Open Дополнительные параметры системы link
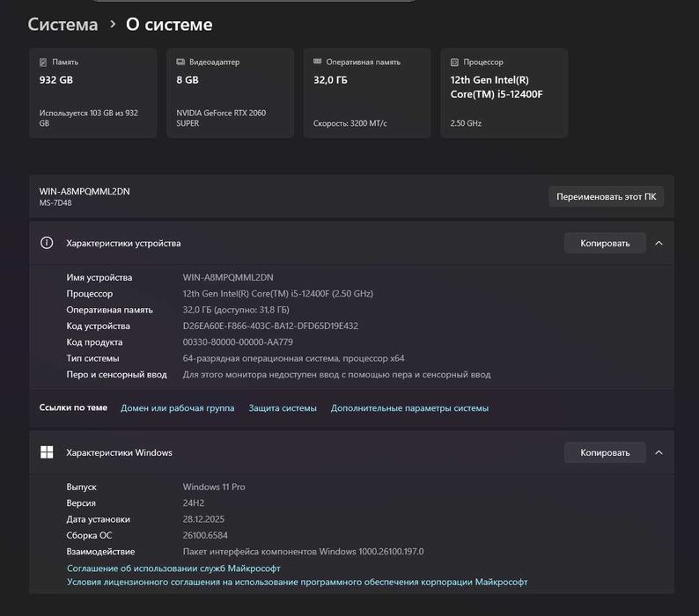699x616 pixels. [x=409, y=408]
